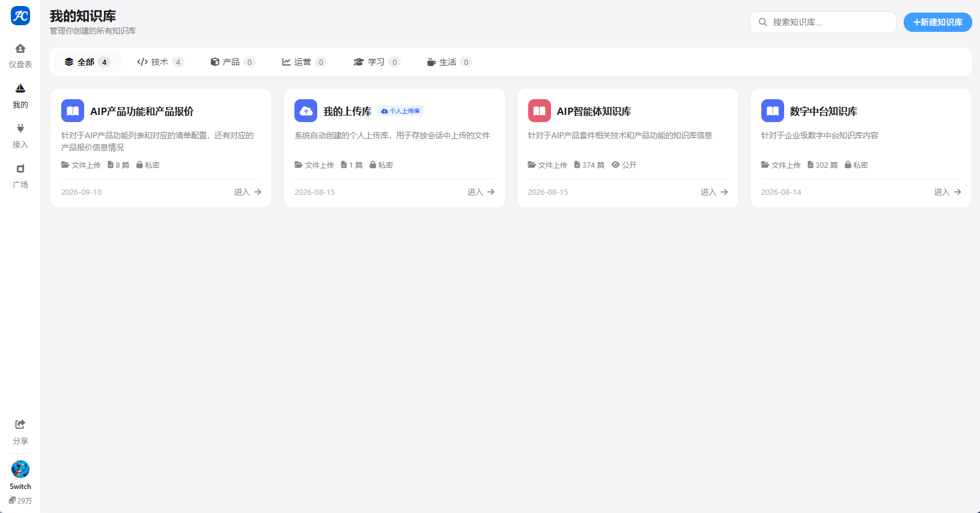Open the AIP智能体知识库 card title
This screenshot has width=980, height=513.
coord(594,111)
